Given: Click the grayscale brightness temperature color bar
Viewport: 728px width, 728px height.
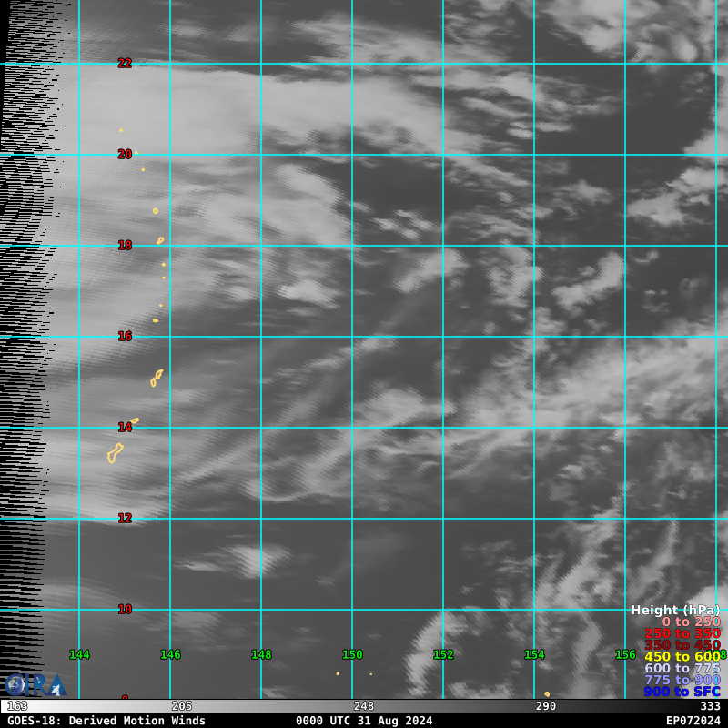Looking at the screenshot, I should (364, 706).
